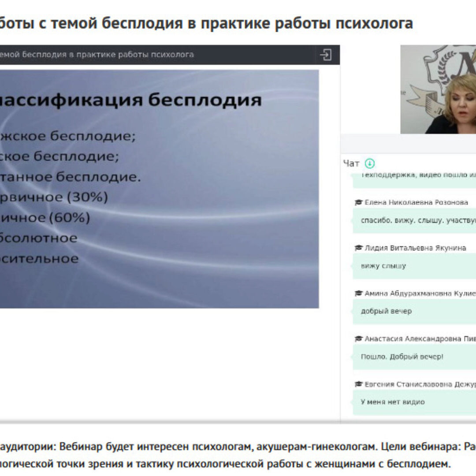Click graduation cap icon beside Амина Абдурахмановна
The width and height of the screenshot is (476, 476).
click(359, 294)
